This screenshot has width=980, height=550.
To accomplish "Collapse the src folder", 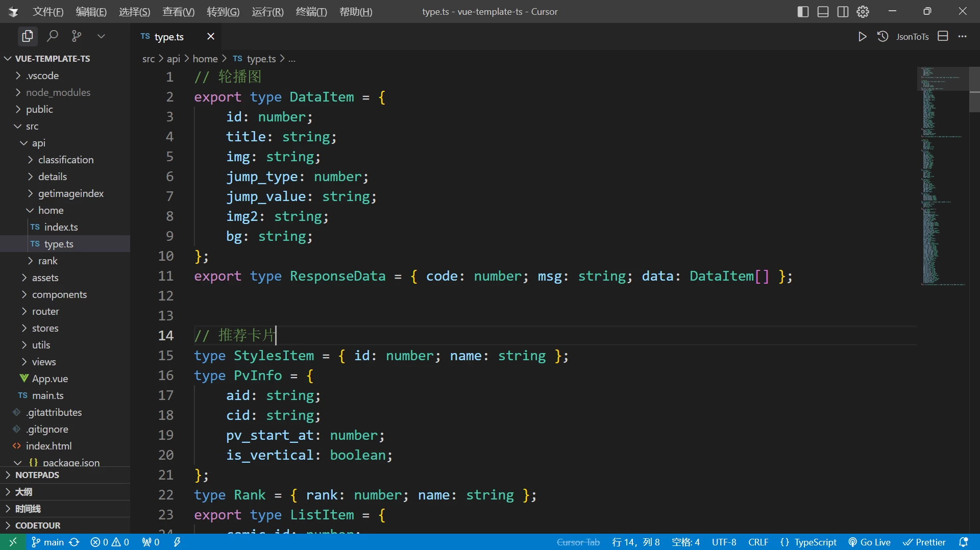I will (x=65, y=126).
